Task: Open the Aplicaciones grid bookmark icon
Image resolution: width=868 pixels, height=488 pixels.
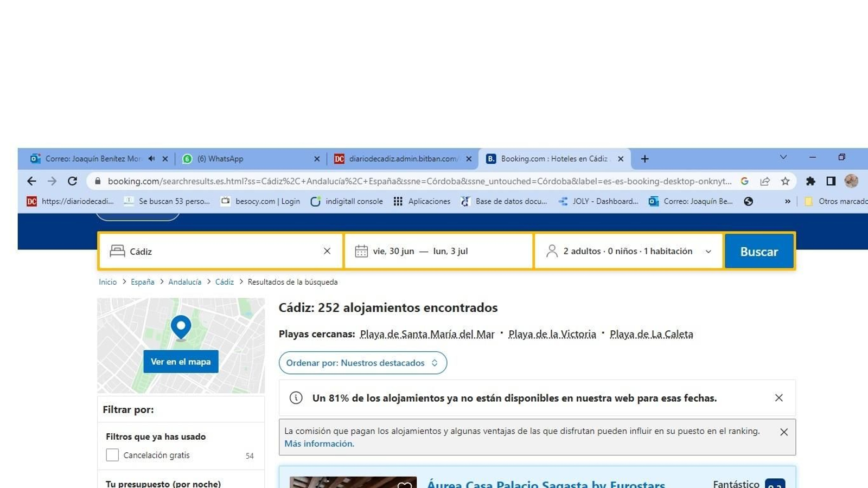Action: 398,201
